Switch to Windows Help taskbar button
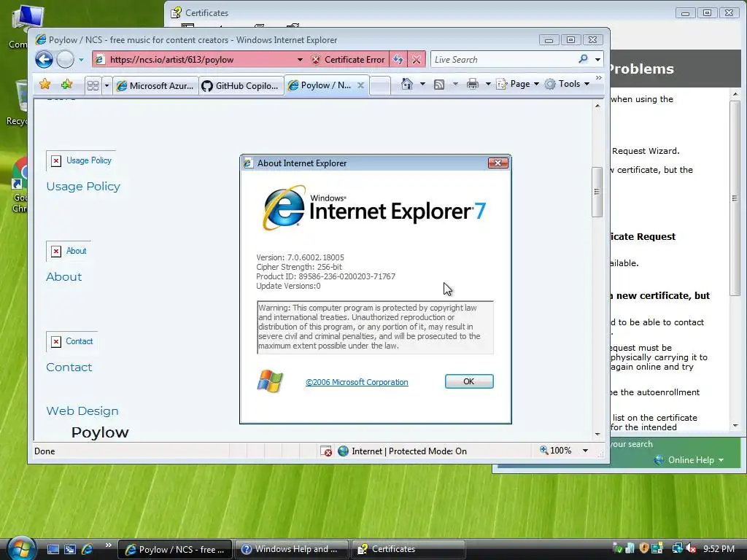This screenshot has width=747, height=560. pyautogui.click(x=291, y=549)
